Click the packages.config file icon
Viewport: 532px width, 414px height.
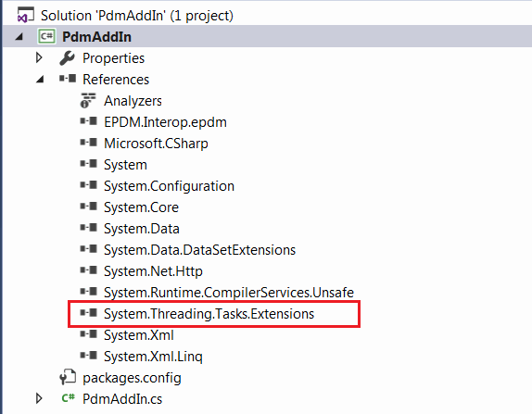68,377
